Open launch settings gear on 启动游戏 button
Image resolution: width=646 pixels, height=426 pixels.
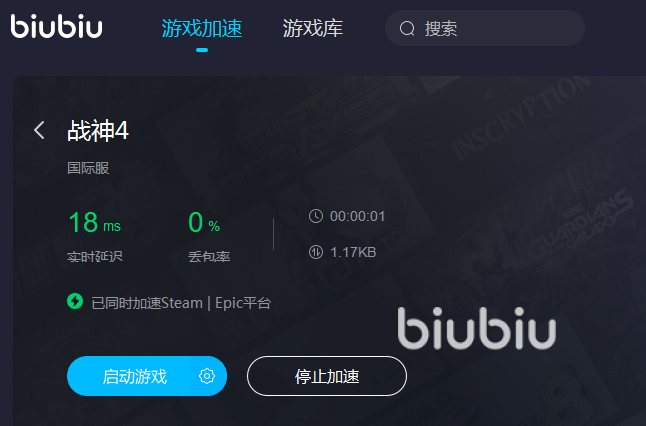207,376
